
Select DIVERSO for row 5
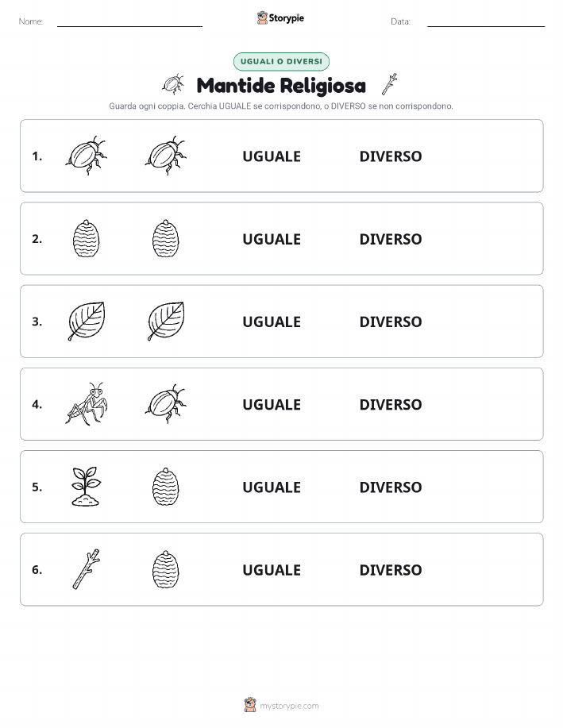click(x=391, y=487)
